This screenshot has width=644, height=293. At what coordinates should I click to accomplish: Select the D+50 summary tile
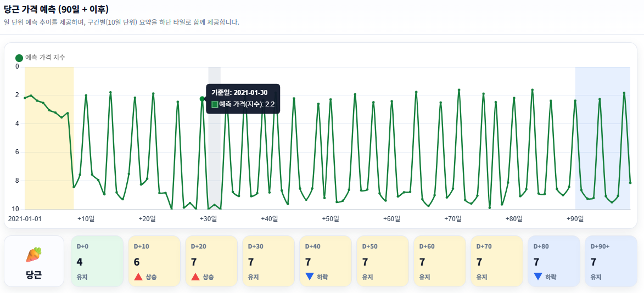coord(383,261)
